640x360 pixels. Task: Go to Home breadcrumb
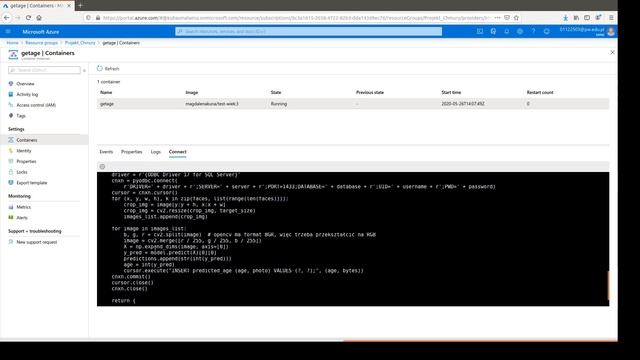coord(12,43)
